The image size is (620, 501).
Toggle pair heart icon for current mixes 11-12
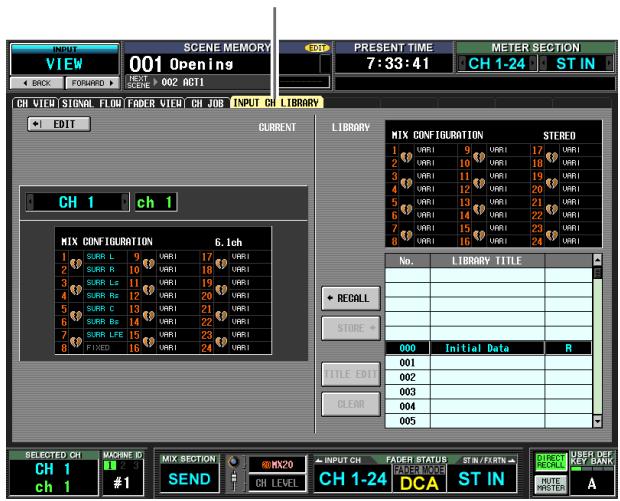149,289
